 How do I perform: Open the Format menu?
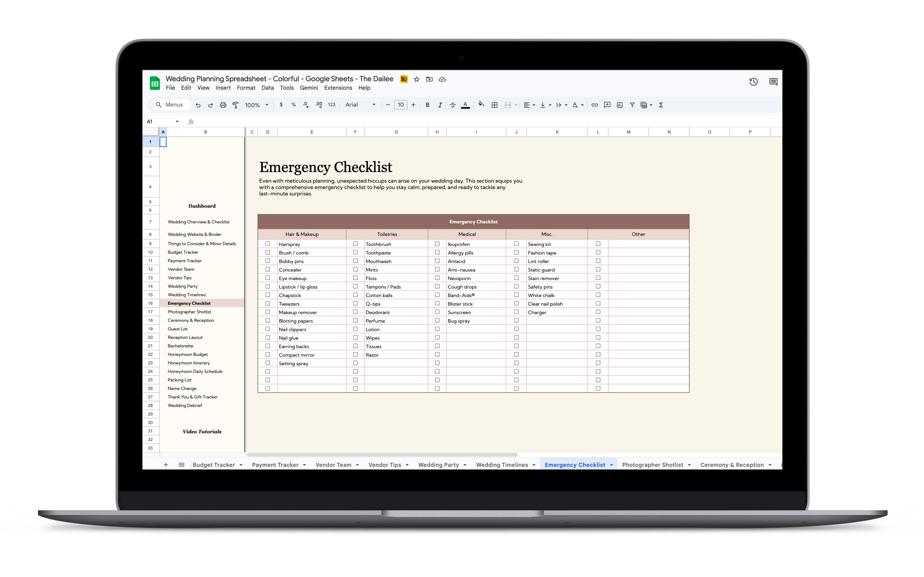coord(246,88)
